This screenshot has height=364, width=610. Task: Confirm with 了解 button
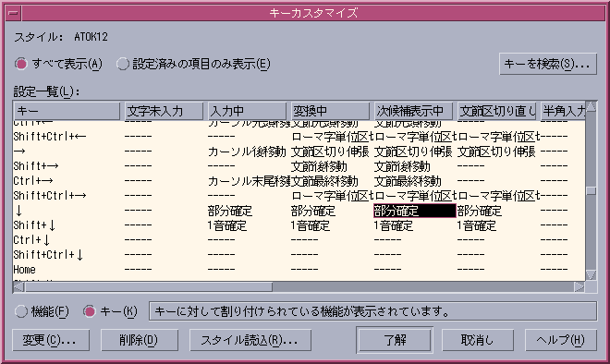point(395,340)
